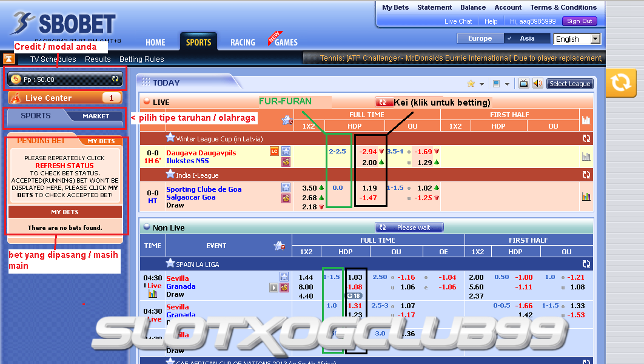644x364 pixels.
Task: Open the Statement link
Action: click(x=434, y=7)
